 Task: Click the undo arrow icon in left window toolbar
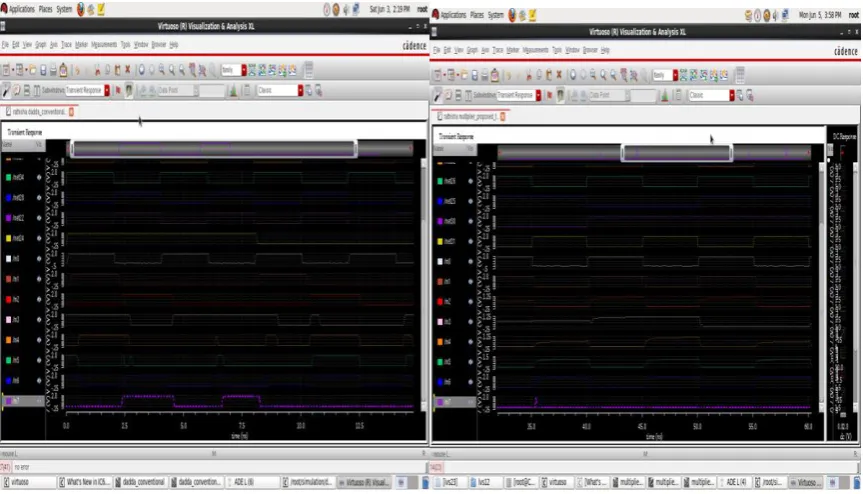[x=77, y=70]
